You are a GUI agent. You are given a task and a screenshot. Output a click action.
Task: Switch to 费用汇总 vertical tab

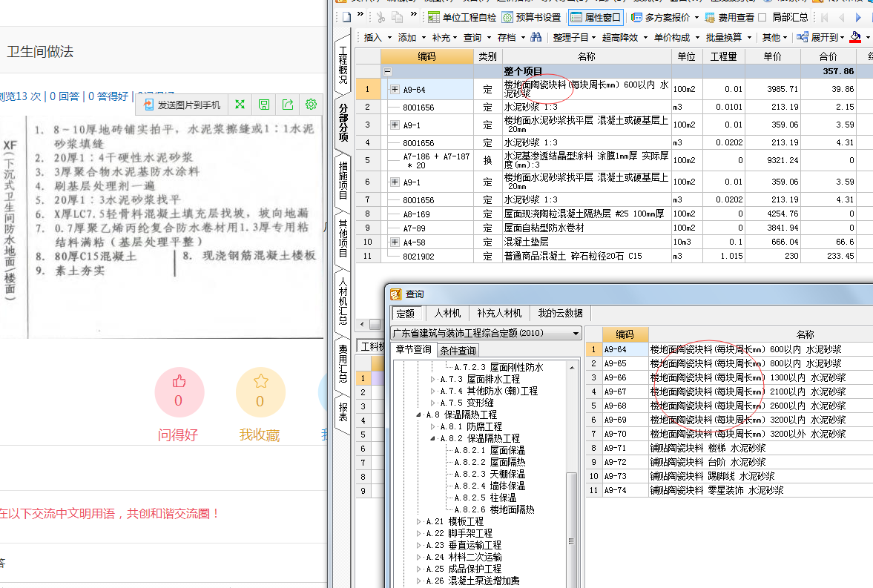[343, 363]
